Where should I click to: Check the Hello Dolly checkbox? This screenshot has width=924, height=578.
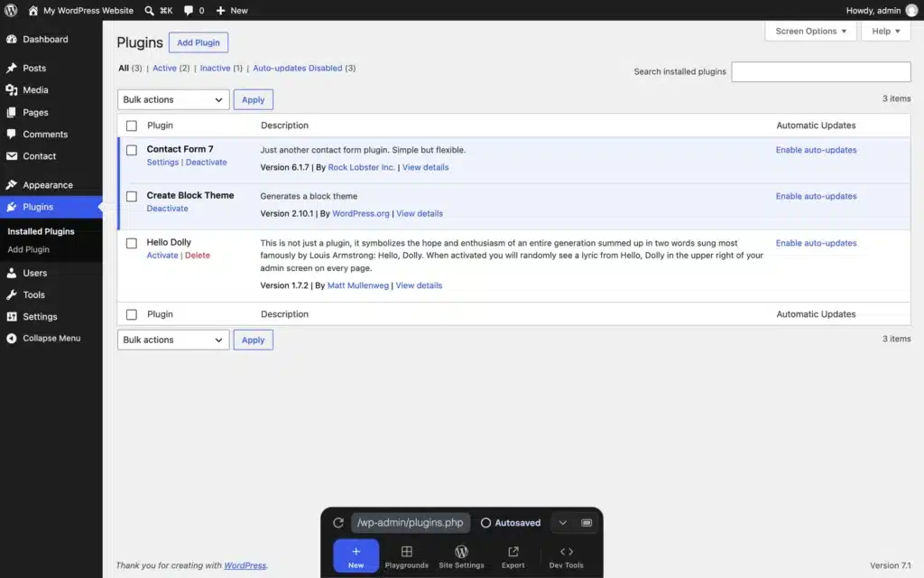click(x=132, y=243)
